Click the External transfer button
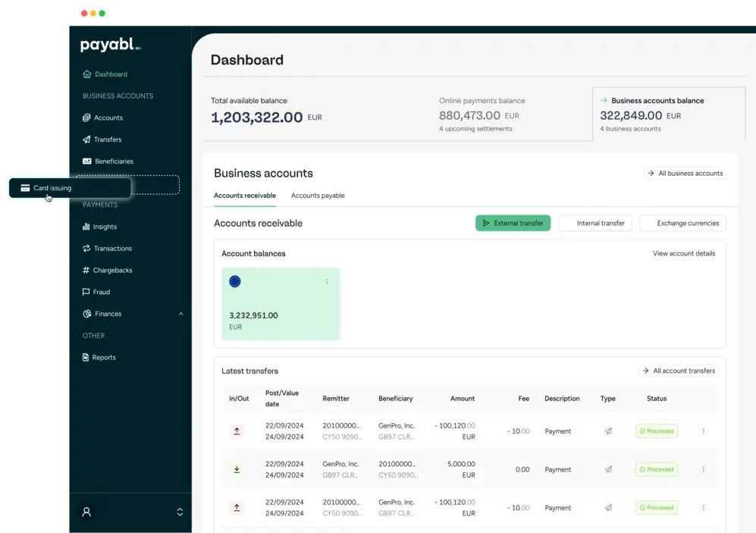This screenshot has width=756, height=533. (513, 223)
